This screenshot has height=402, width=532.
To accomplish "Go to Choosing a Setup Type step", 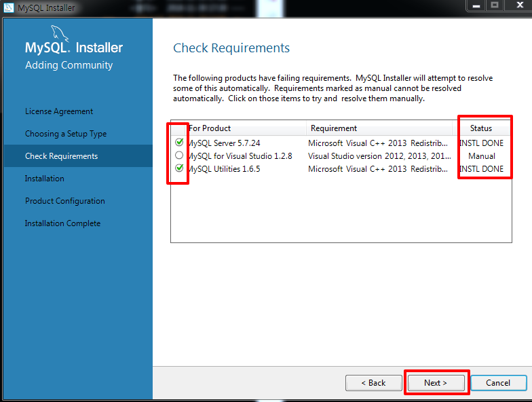I will 66,134.
